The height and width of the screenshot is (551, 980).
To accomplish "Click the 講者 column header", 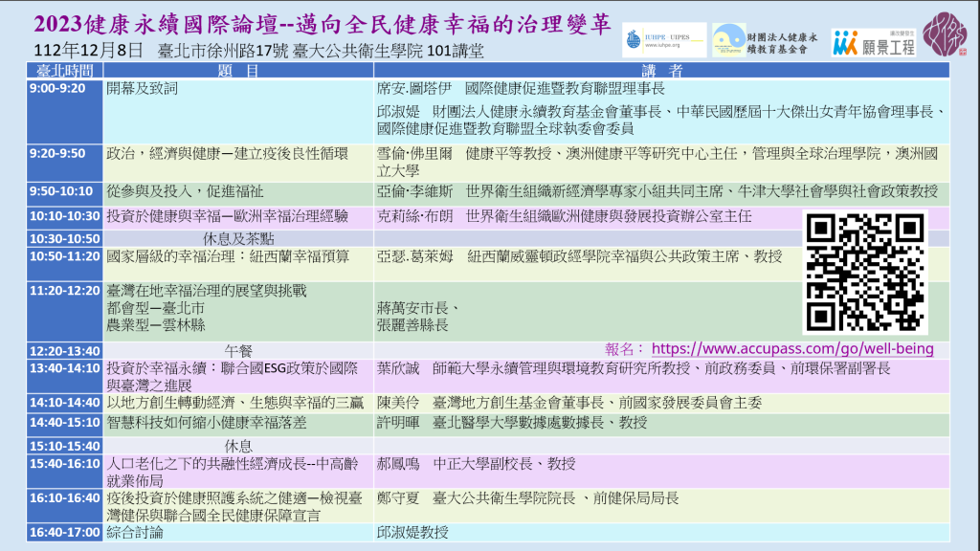I will click(x=662, y=71).
